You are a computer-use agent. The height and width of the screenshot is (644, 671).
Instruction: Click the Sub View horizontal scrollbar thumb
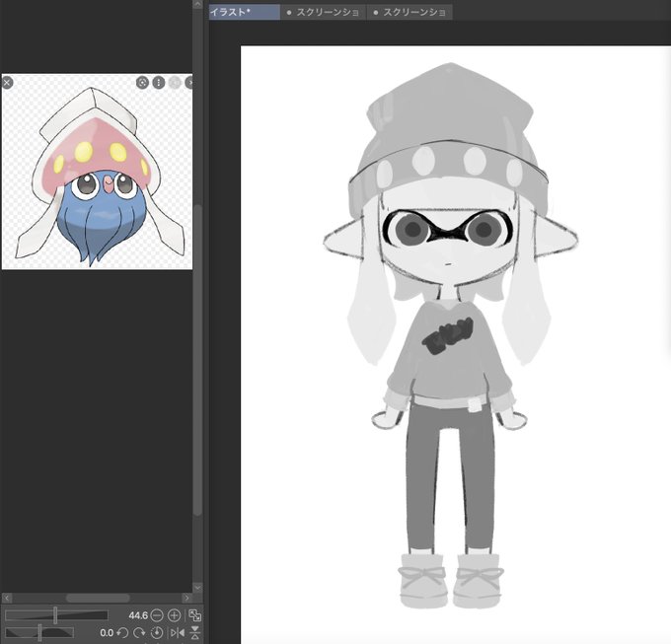click(98, 598)
